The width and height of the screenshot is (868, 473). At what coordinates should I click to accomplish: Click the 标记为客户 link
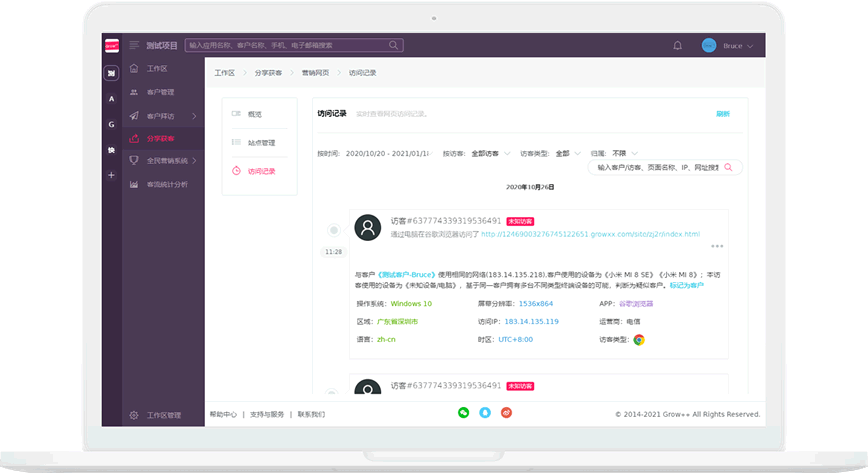click(x=686, y=285)
